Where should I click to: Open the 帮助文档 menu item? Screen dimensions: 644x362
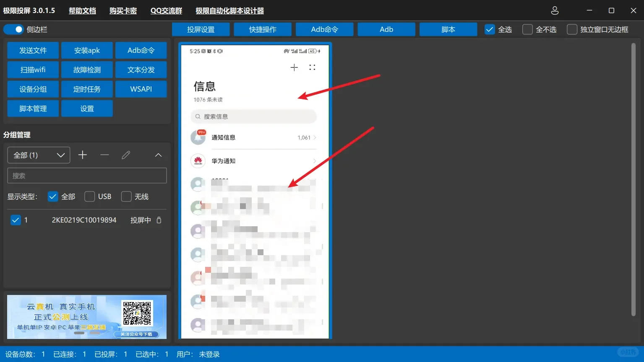82,10
